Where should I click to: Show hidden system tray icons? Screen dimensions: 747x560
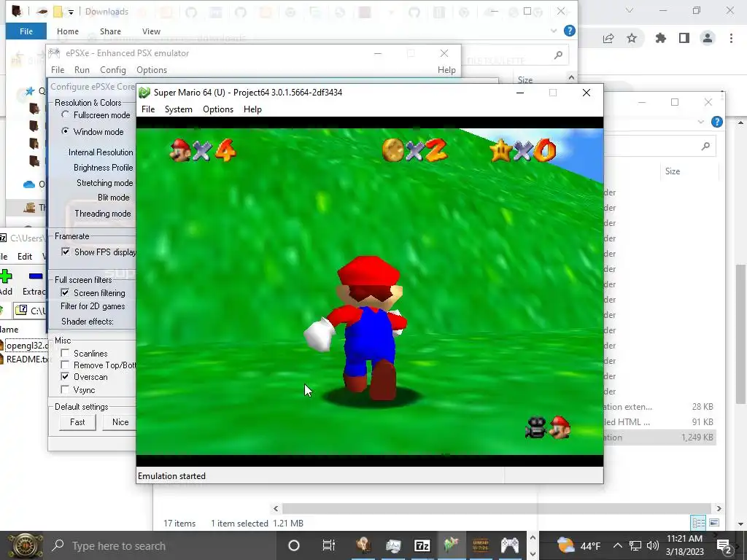617,545
